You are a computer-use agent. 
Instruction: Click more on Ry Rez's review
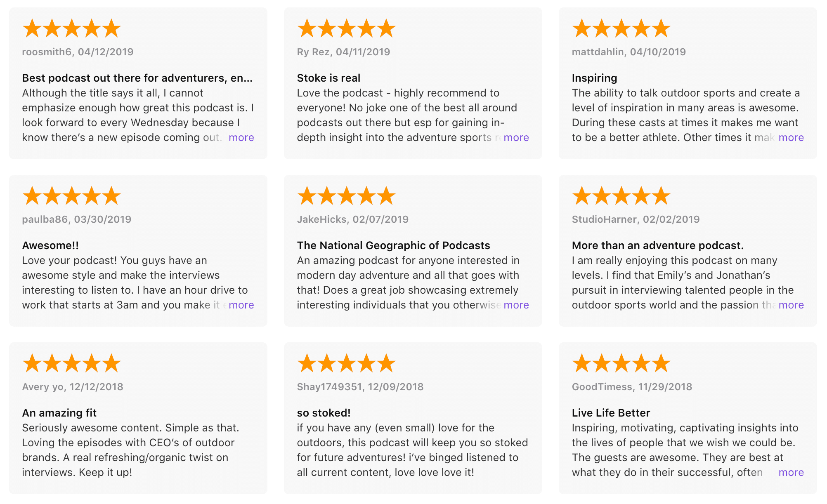point(516,138)
